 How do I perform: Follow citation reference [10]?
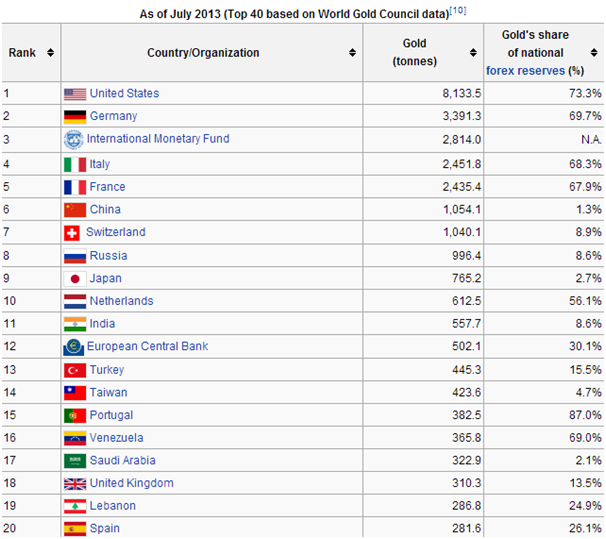pyautogui.click(x=456, y=9)
